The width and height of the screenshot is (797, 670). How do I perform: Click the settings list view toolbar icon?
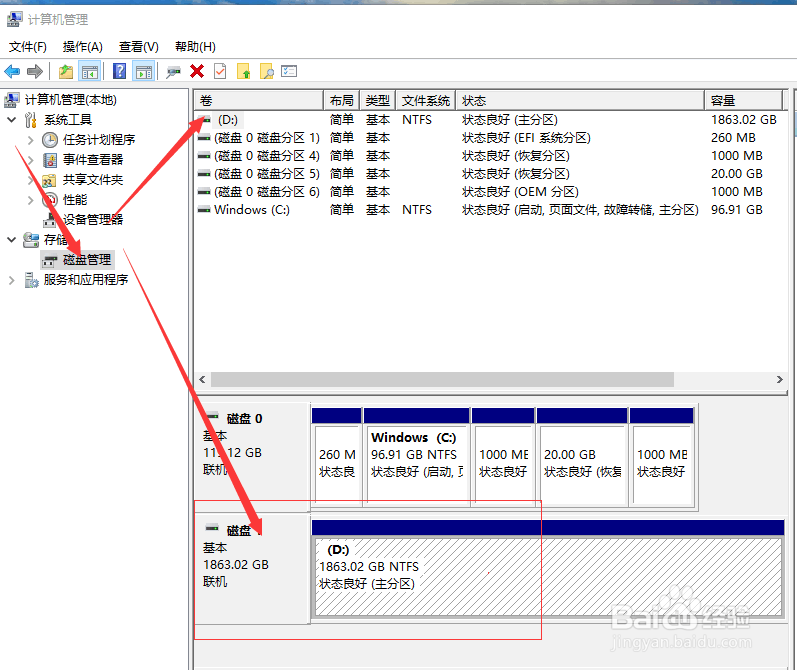289,71
